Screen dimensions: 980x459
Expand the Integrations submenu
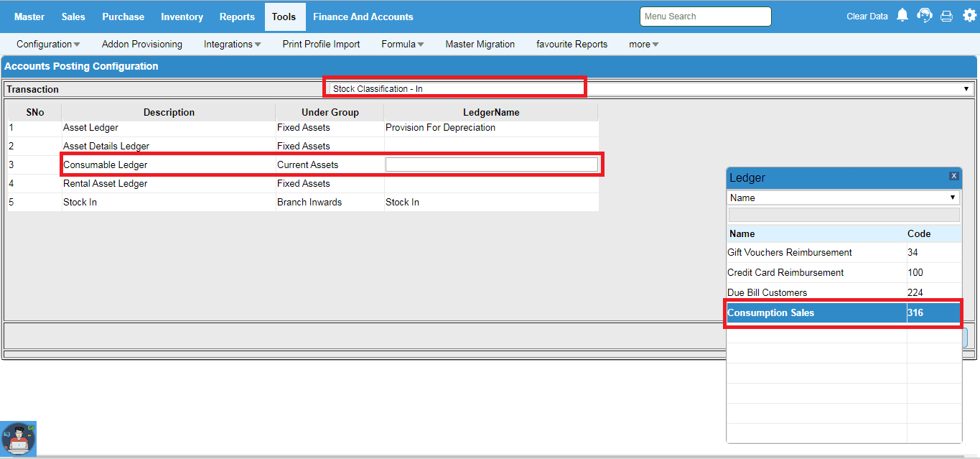[x=232, y=45]
